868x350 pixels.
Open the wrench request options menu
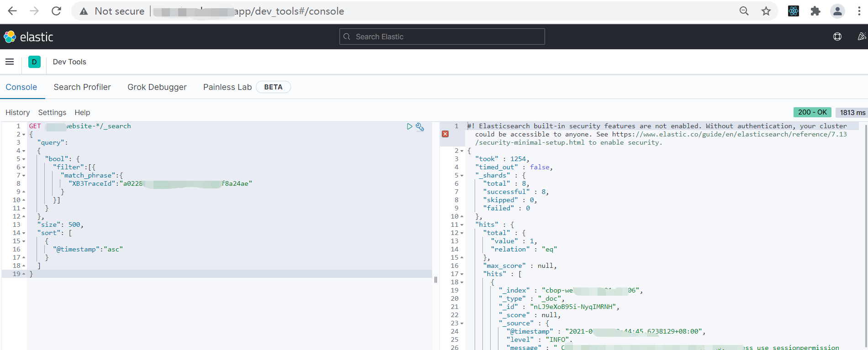(x=420, y=127)
